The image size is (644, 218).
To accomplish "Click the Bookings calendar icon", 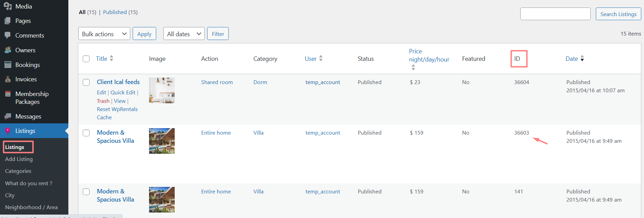I will pyautogui.click(x=8, y=65).
